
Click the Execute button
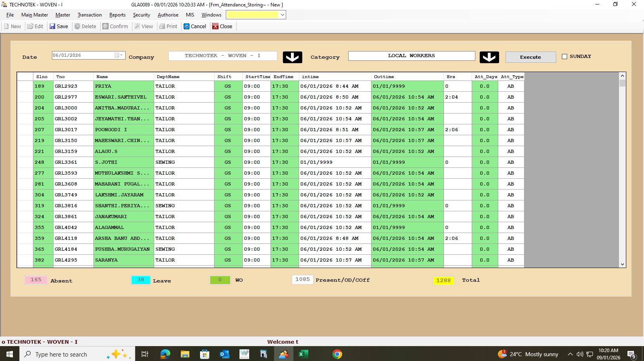530,57
